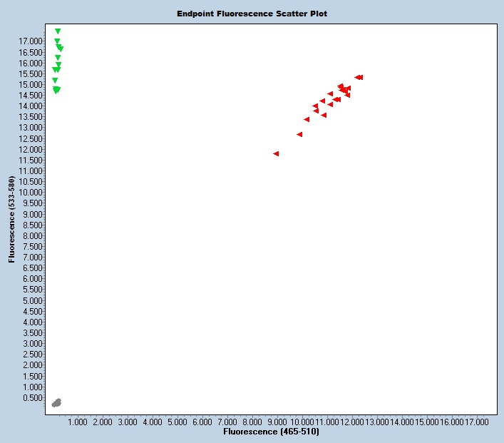Click the 9.000 tick label on the x-axis
Viewport: 504px width, 443px height.
[x=277, y=422]
